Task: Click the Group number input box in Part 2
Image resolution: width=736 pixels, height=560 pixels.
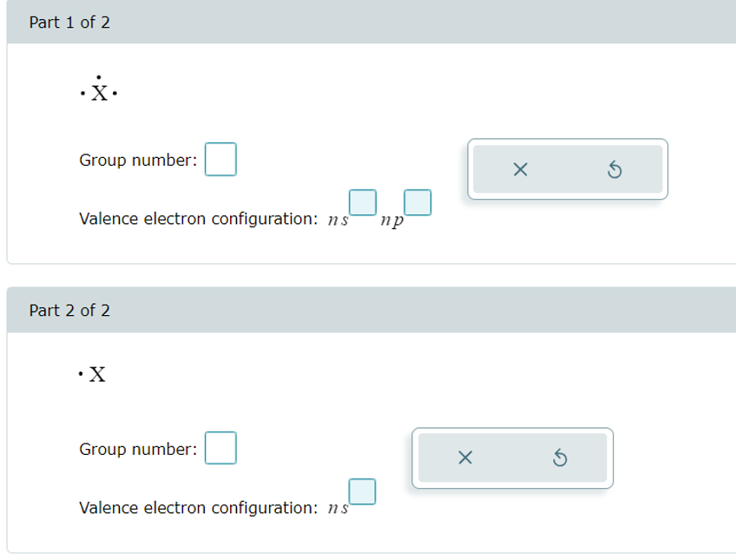Action: [x=220, y=448]
